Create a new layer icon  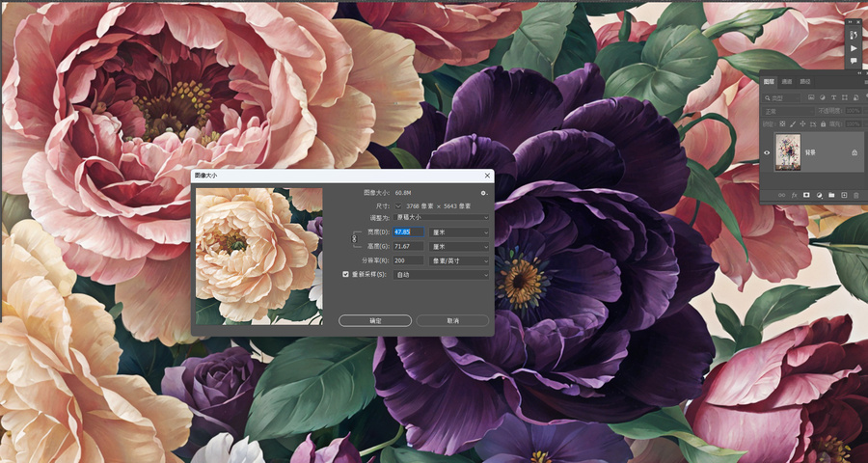pos(844,195)
